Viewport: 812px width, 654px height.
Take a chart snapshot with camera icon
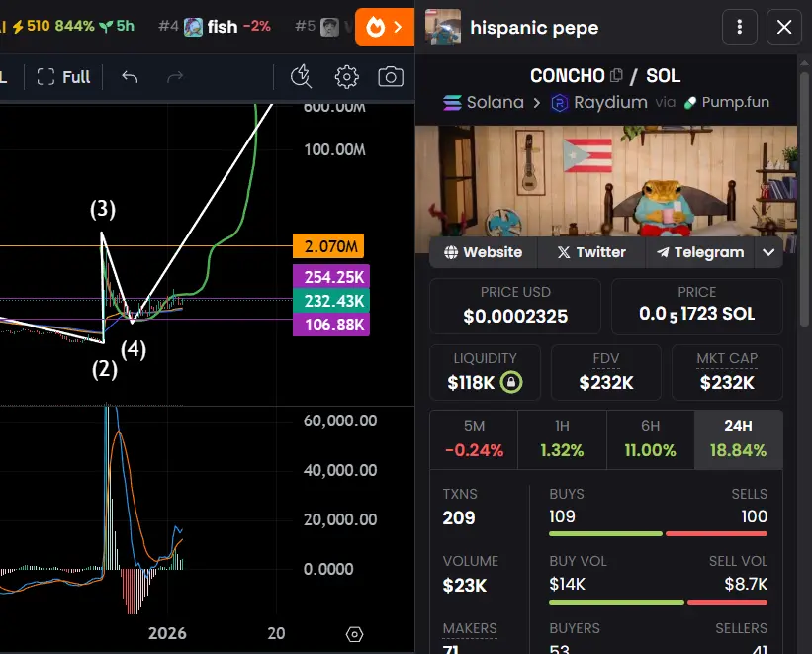point(391,77)
